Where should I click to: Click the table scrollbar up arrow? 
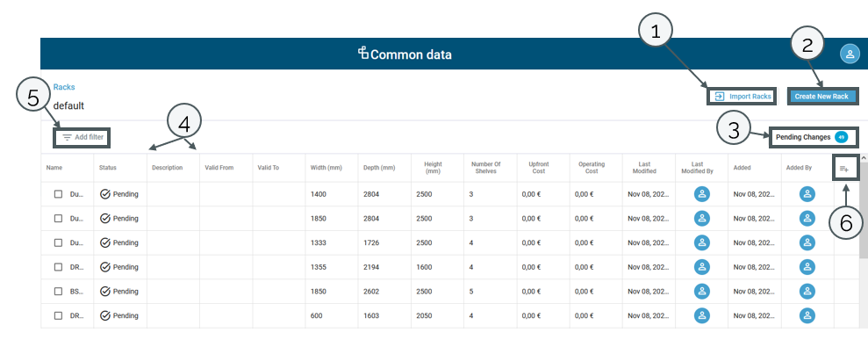[x=863, y=158]
